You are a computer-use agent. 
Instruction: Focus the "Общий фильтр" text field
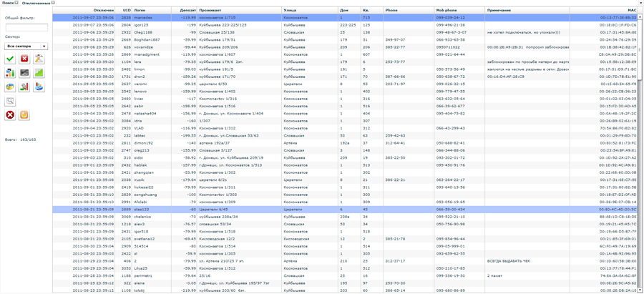[26, 27]
